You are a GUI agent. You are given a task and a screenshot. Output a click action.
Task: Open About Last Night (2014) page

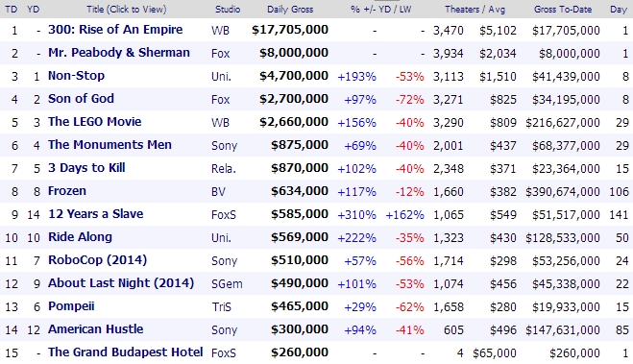click(121, 282)
